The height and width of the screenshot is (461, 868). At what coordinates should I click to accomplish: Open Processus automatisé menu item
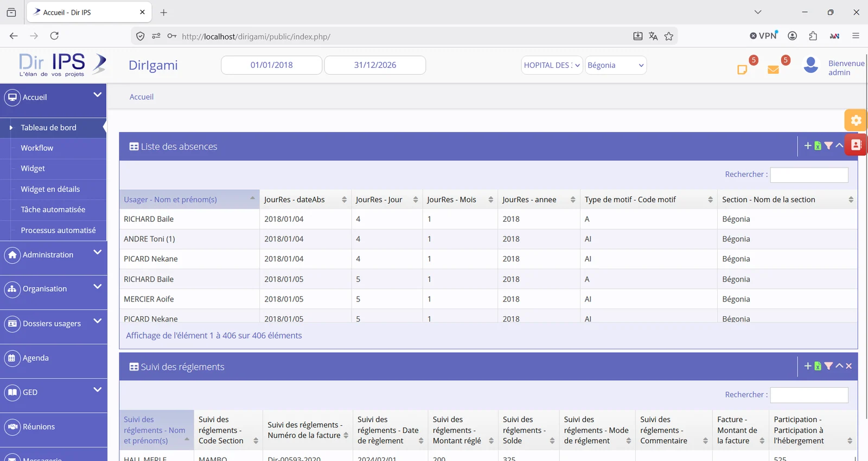click(x=58, y=230)
